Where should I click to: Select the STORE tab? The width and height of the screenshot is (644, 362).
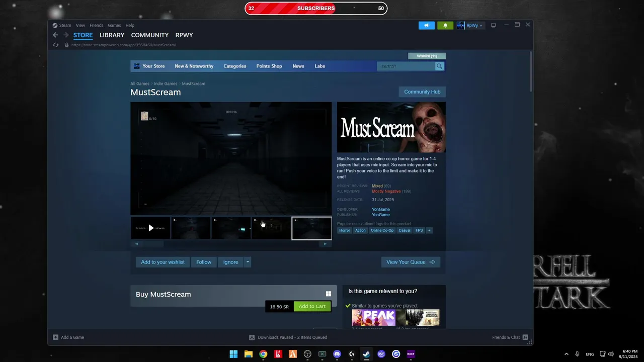click(x=83, y=35)
